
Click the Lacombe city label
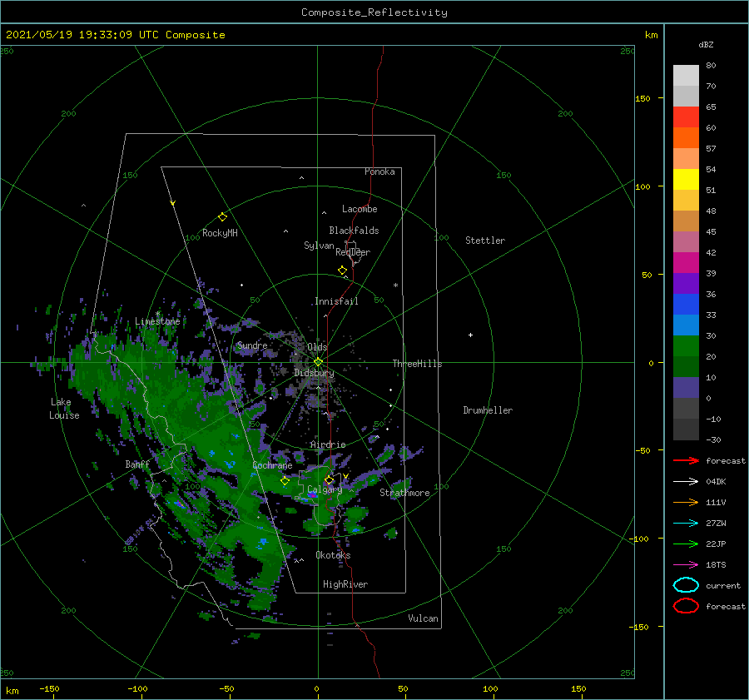pos(360,209)
